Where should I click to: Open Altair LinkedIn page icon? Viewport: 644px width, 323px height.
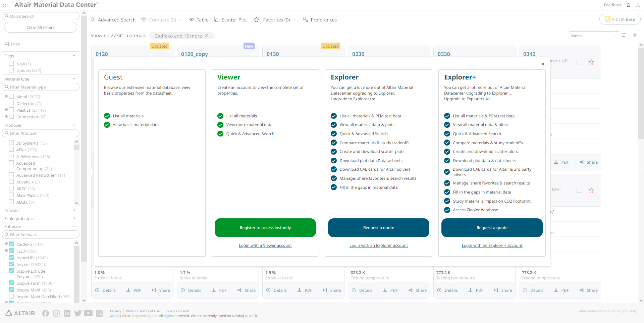click(67, 313)
